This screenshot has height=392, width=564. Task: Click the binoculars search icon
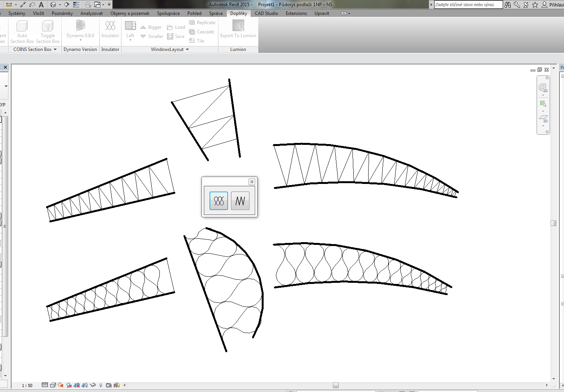pyautogui.click(x=508, y=5)
